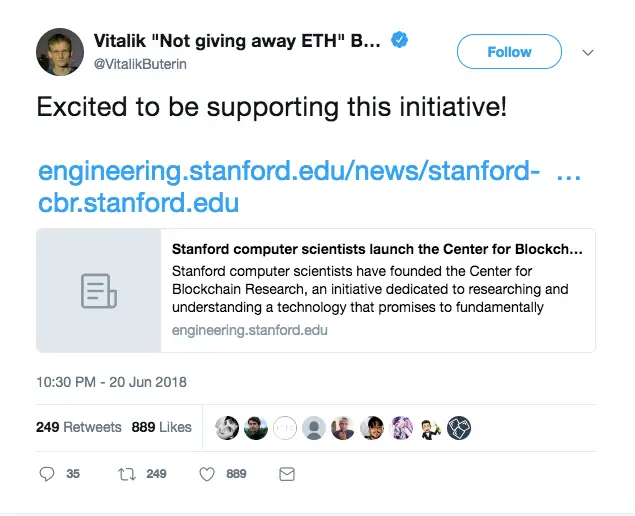Screen dimensions: 635x516
Task: Follow Vitalik with the Follow button
Action: (x=509, y=52)
